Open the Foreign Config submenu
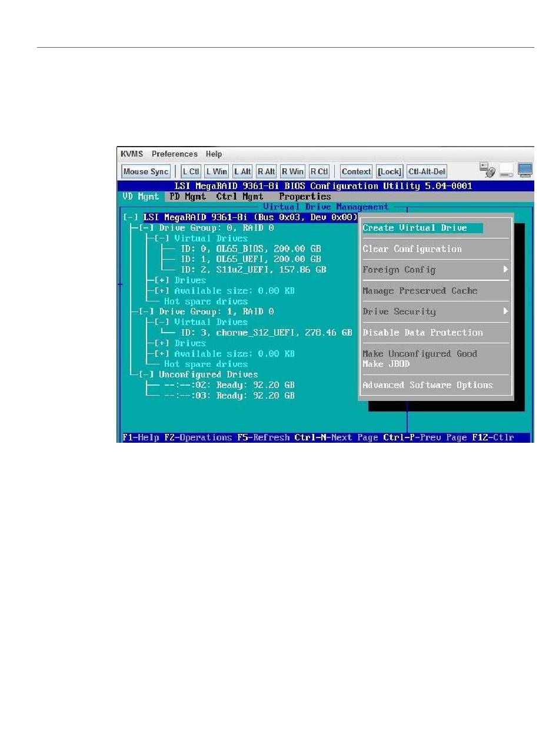This screenshot has width=559, height=756. (x=435, y=270)
